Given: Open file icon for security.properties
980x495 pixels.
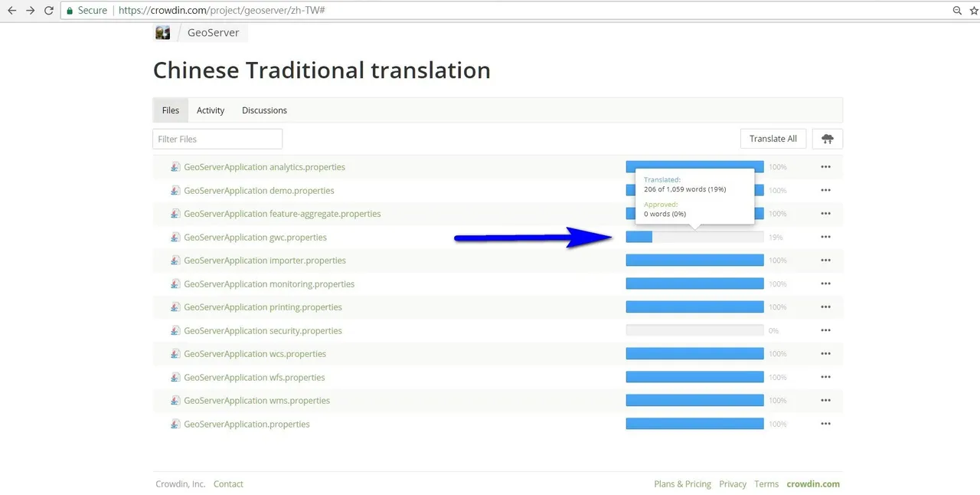Looking at the screenshot, I should click(175, 331).
